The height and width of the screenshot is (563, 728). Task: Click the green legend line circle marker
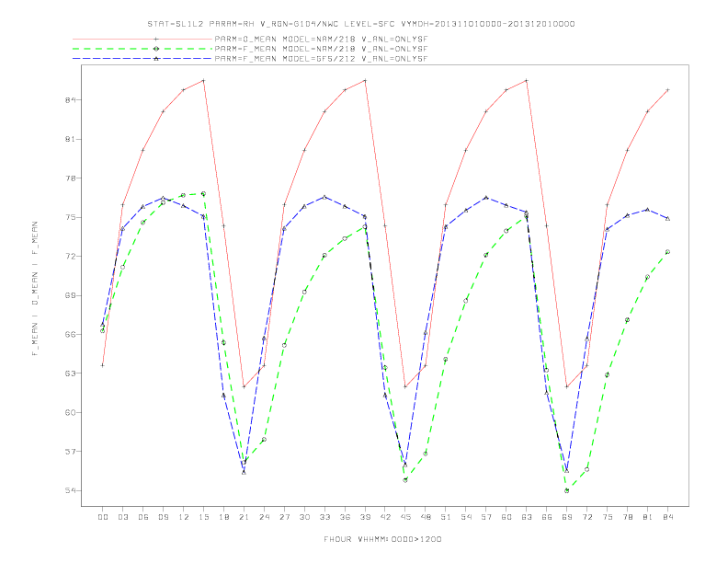(x=156, y=49)
